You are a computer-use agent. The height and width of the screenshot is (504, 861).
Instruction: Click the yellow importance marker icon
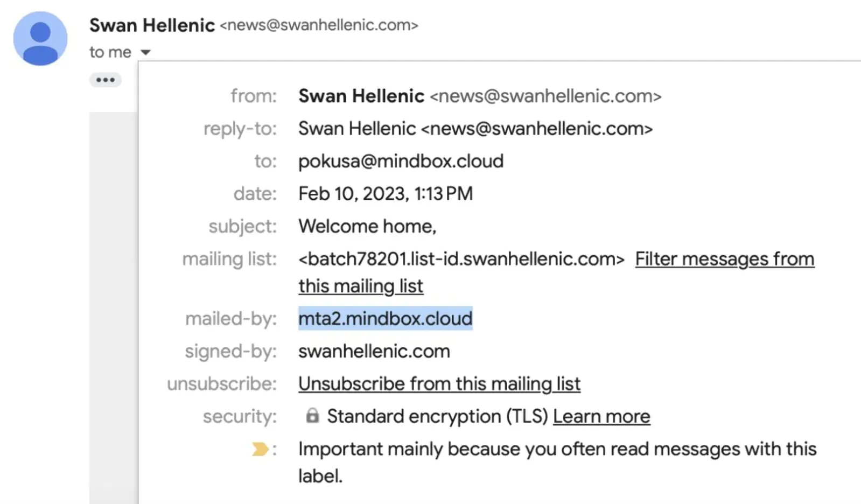pyautogui.click(x=260, y=449)
